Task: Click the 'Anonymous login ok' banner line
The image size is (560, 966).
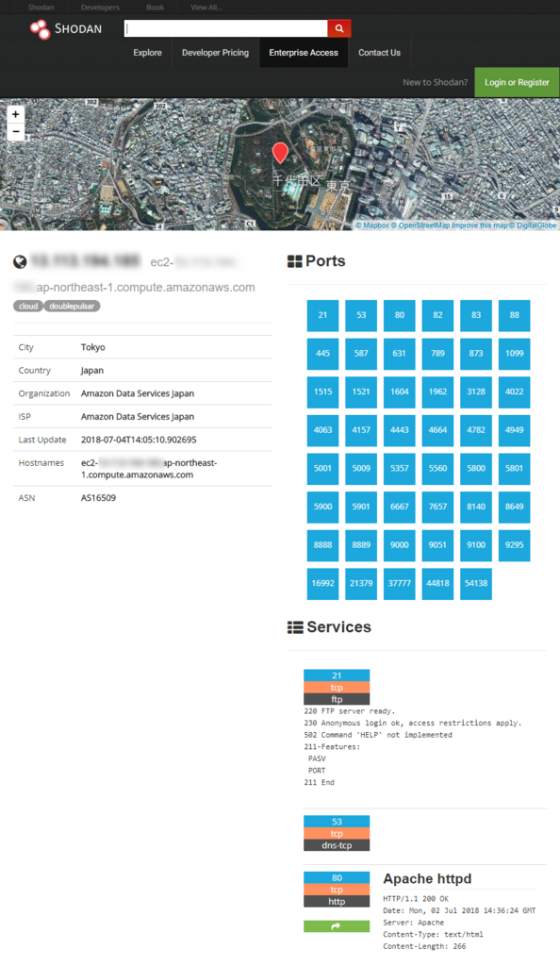Action: (x=412, y=724)
